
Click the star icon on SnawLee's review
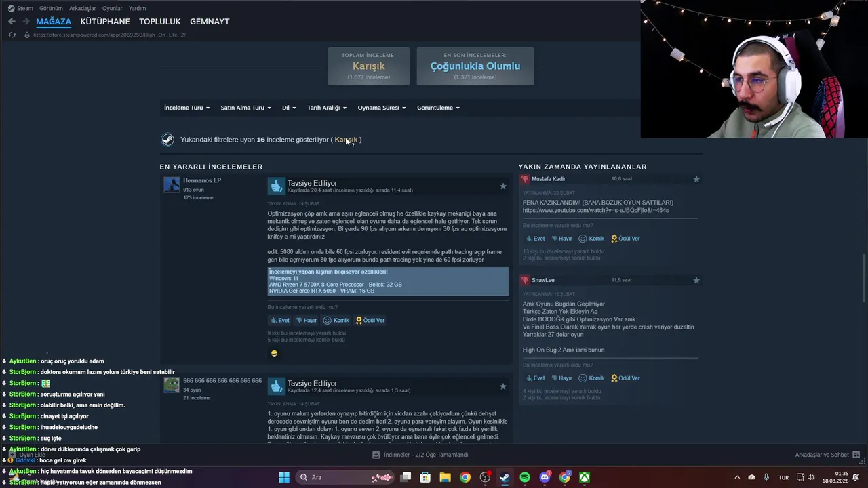point(696,280)
